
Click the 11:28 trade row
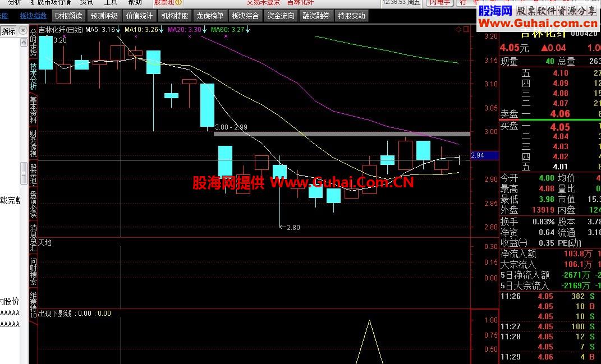[550, 337]
